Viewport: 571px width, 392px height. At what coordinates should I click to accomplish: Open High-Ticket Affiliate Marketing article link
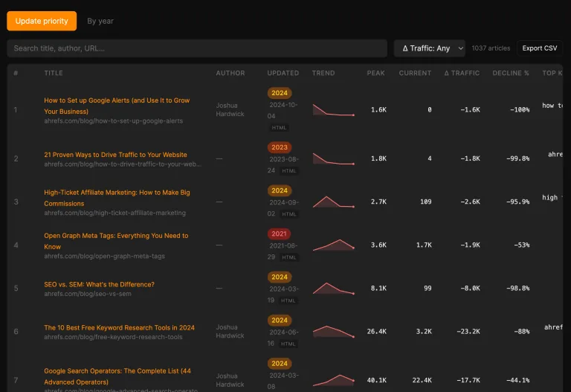[117, 198]
